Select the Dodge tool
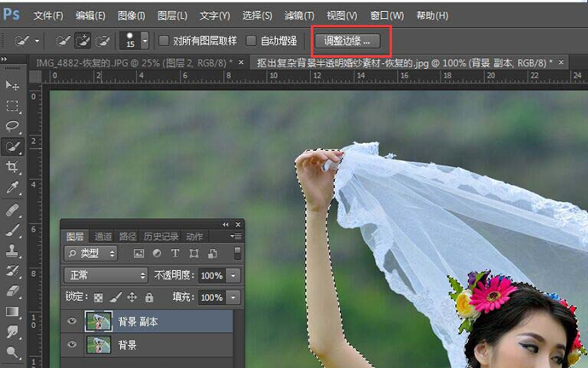Image resolution: width=588 pixels, height=368 pixels. pyautogui.click(x=12, y=352)
